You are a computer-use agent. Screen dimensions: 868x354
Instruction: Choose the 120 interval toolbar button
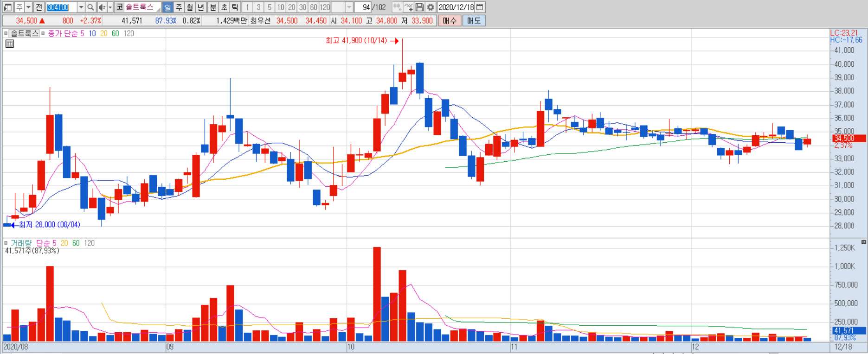coord(325,7)
